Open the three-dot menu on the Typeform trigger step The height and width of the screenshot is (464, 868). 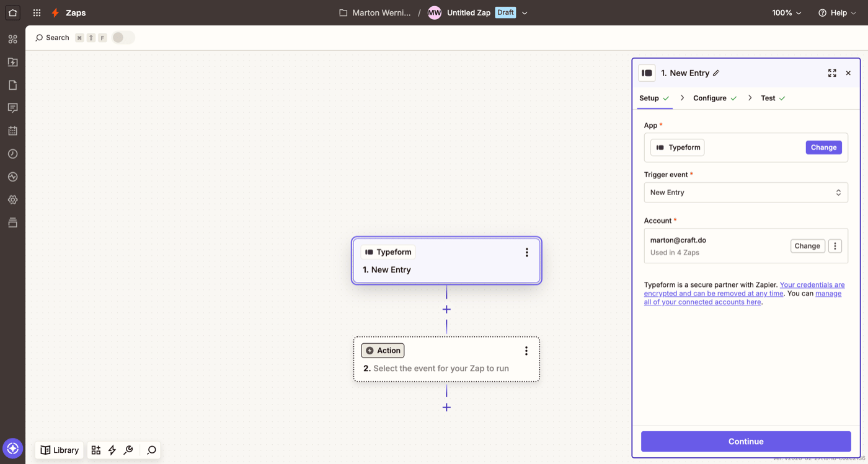click(526, 252)
